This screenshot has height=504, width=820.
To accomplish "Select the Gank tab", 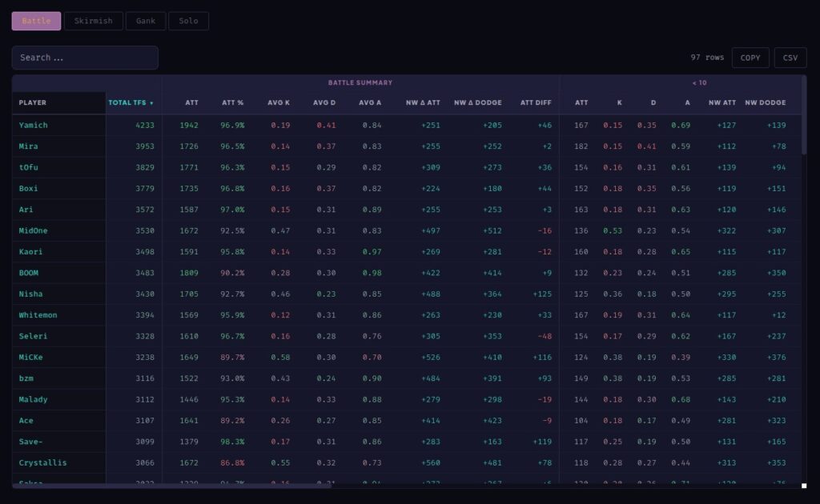I will point(146,21).
